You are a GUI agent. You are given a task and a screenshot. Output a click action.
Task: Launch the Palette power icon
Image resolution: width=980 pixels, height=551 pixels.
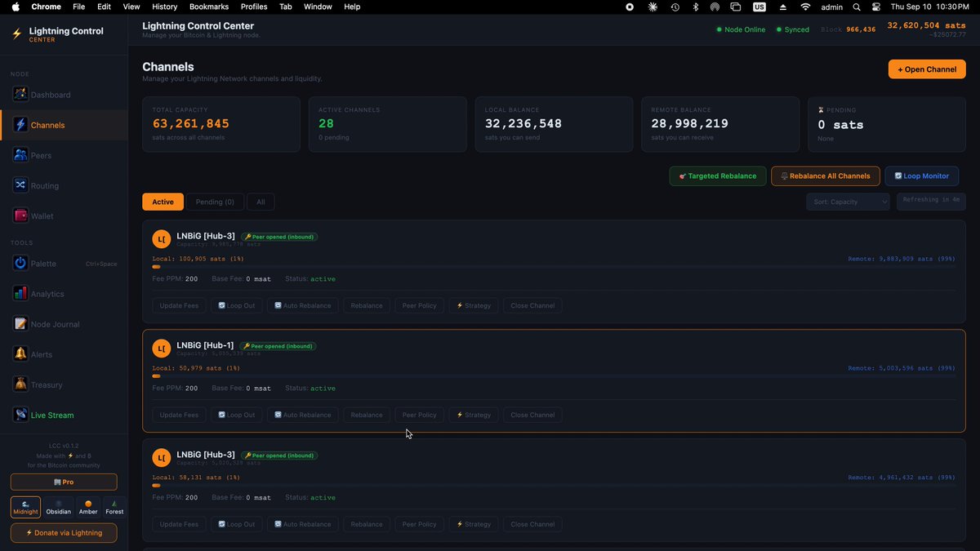point(20,264)
